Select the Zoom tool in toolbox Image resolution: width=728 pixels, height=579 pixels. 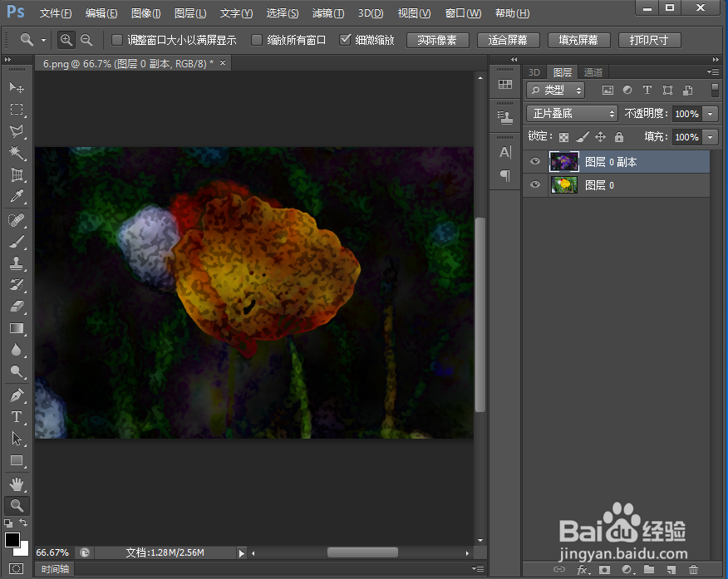[17, 506]
